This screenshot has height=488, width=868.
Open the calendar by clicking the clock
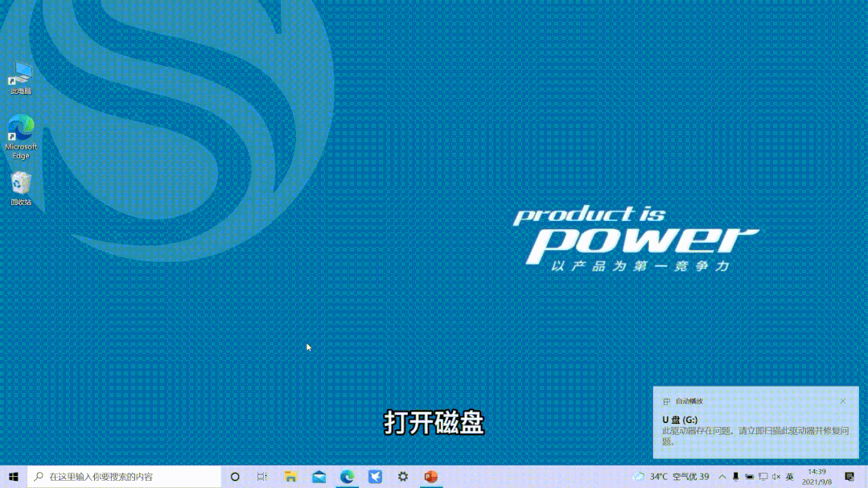(819, 477)
